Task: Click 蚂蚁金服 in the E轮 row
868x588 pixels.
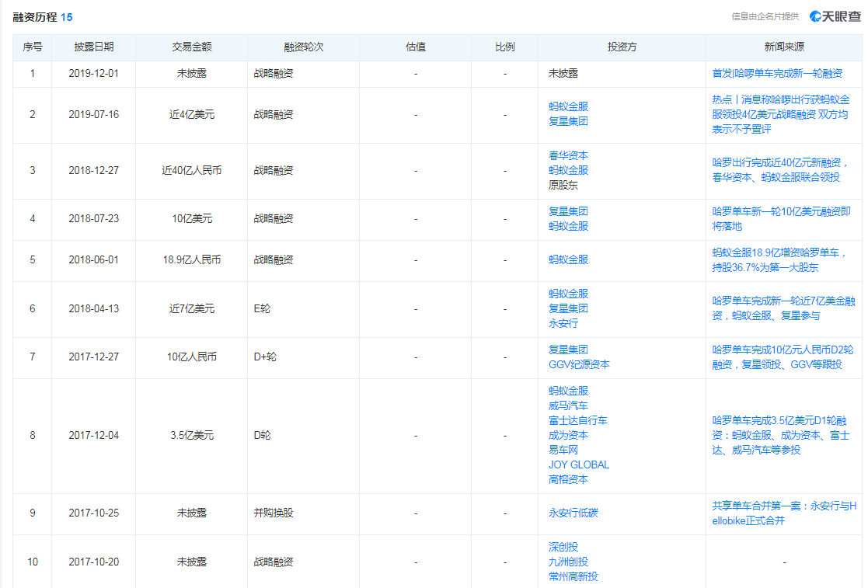Action: pos(568,294)
